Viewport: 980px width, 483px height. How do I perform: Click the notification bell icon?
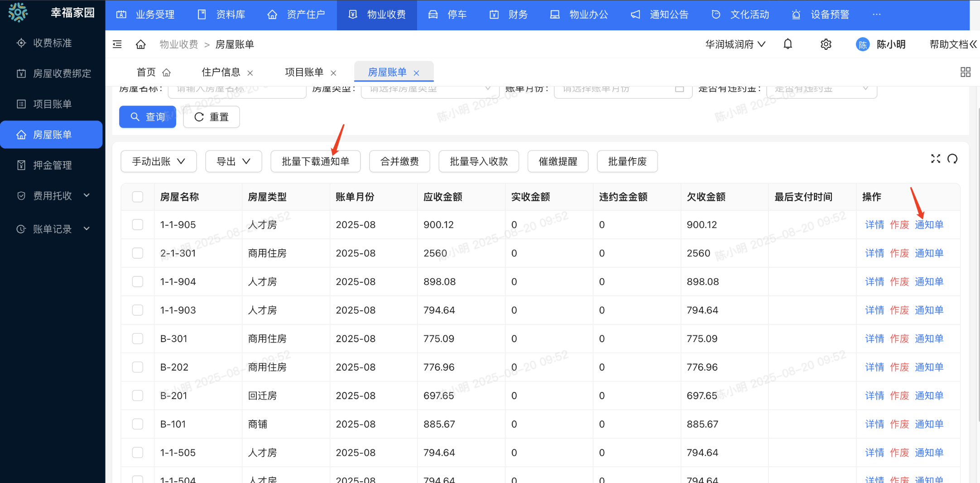tap(788, 44)
